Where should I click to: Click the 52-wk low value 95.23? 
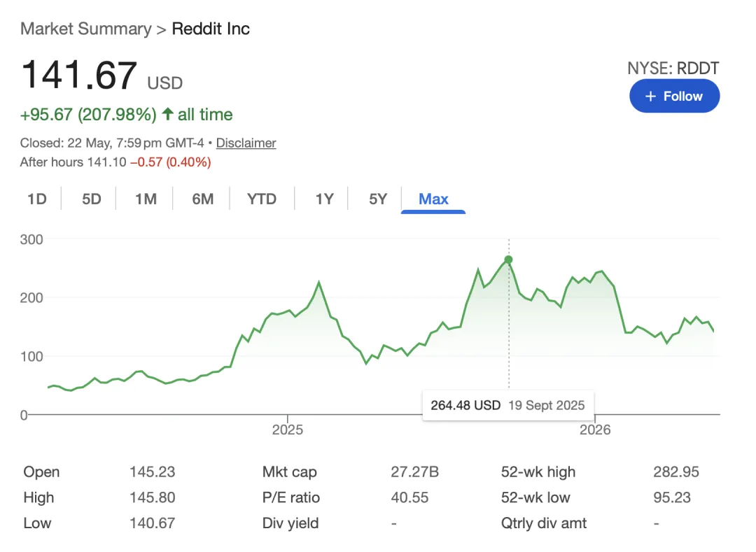tap(671, 497)
